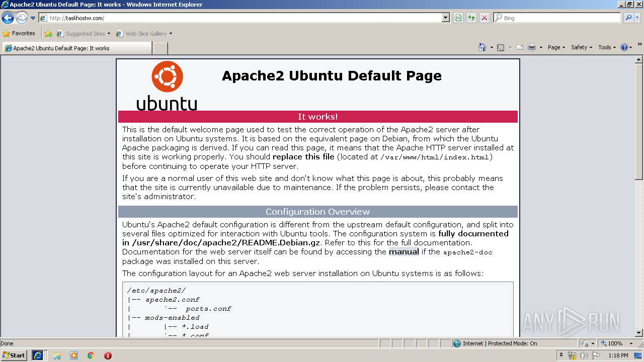This screenshot has height=362, width=644.
Task: Open Windows Explorer folder from taskbar
Action: (57, 355)
